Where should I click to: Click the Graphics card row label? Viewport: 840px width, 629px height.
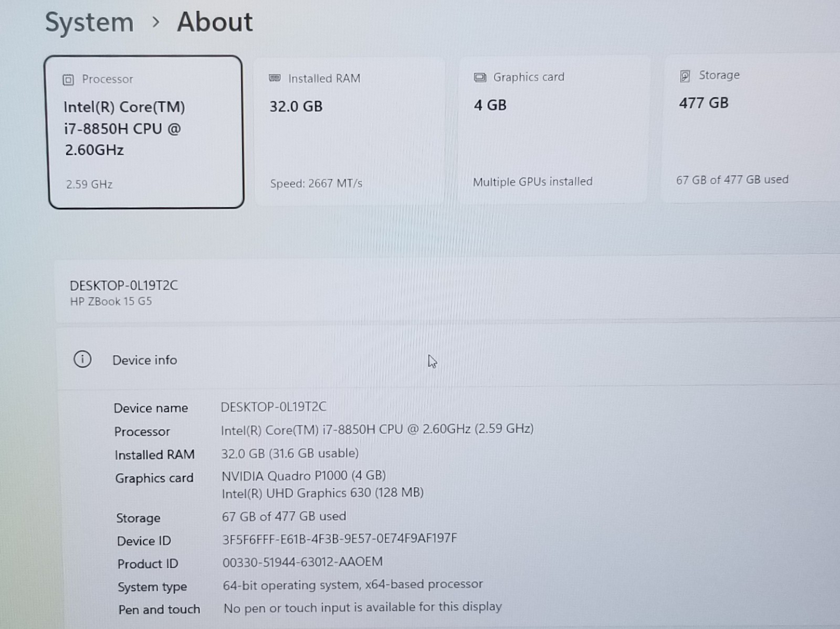point(154,478)
